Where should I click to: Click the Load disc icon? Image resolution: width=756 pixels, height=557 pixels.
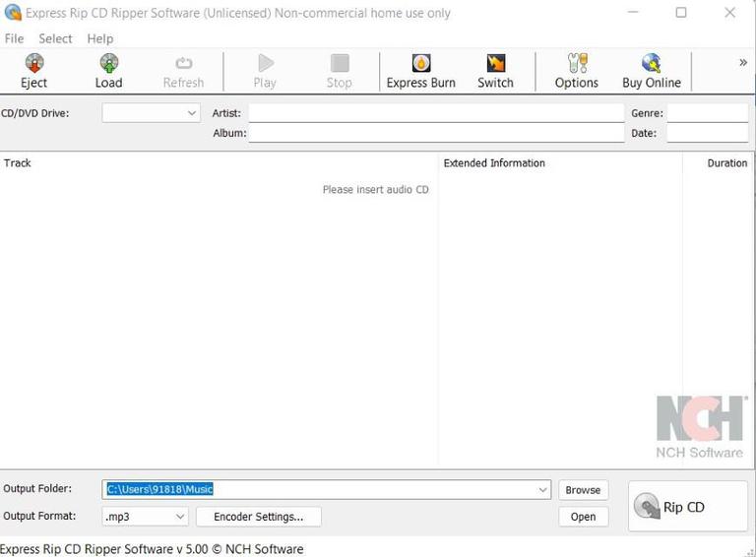(x=109, y=63)
